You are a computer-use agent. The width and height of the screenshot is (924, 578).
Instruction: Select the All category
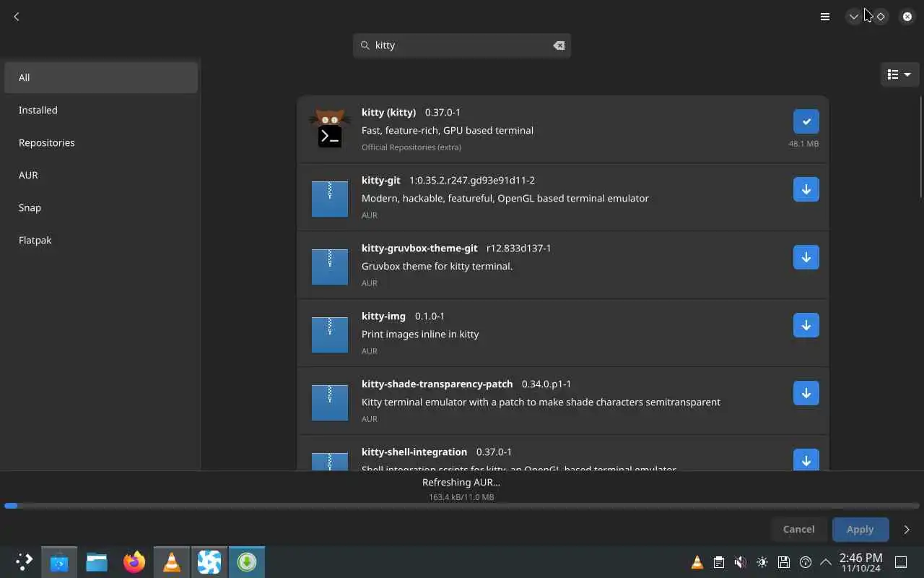(x=101, y=77)
